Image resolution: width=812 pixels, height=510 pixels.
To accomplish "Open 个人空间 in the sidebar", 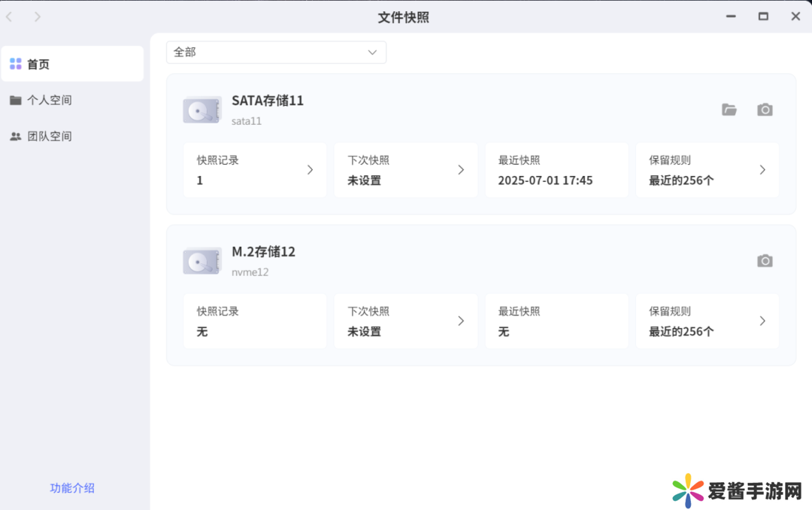I will click(x=49, y=100).
